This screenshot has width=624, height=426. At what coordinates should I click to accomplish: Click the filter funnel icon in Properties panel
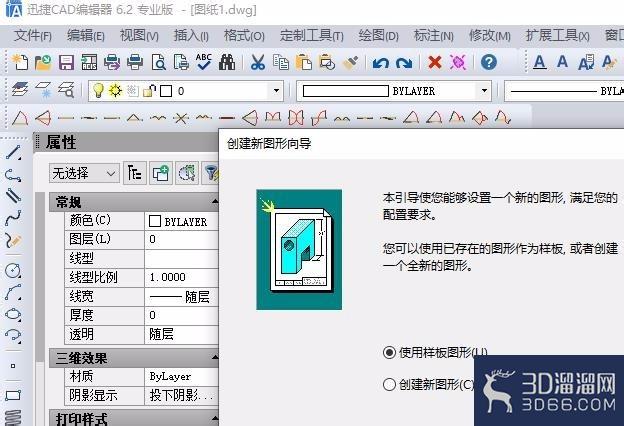coord(211,173)
